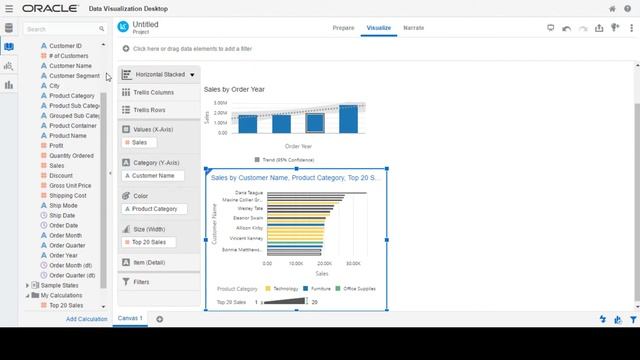Viewport: 640px width, 360px height.
Task: Open the analytics panel icon
Action: point(9,66)
